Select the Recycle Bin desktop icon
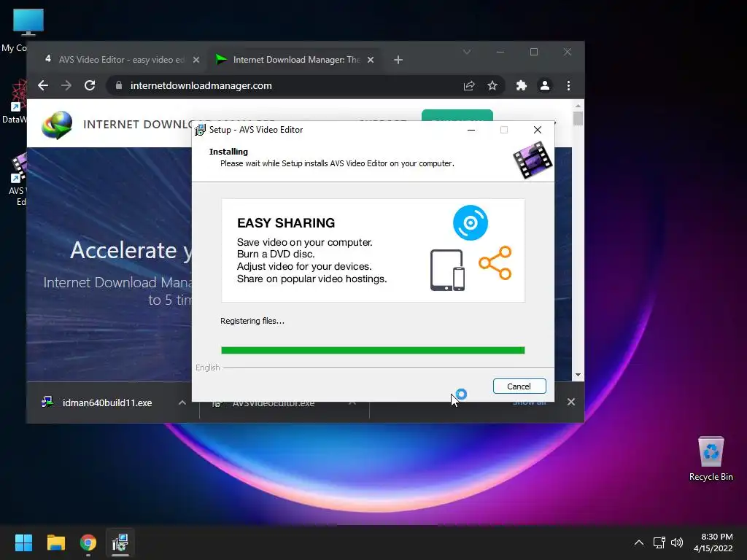 pyautogui.click(x=711, y=459)
